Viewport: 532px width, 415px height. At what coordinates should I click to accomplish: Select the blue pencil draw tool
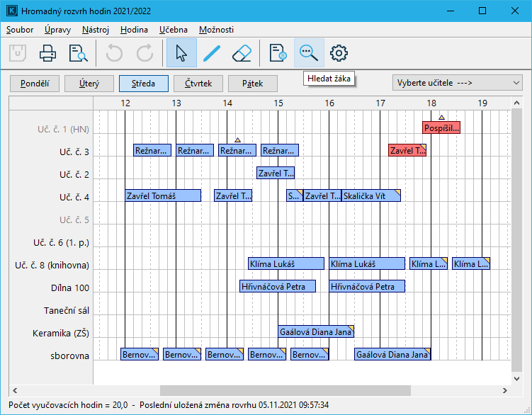tap(212, 53)
